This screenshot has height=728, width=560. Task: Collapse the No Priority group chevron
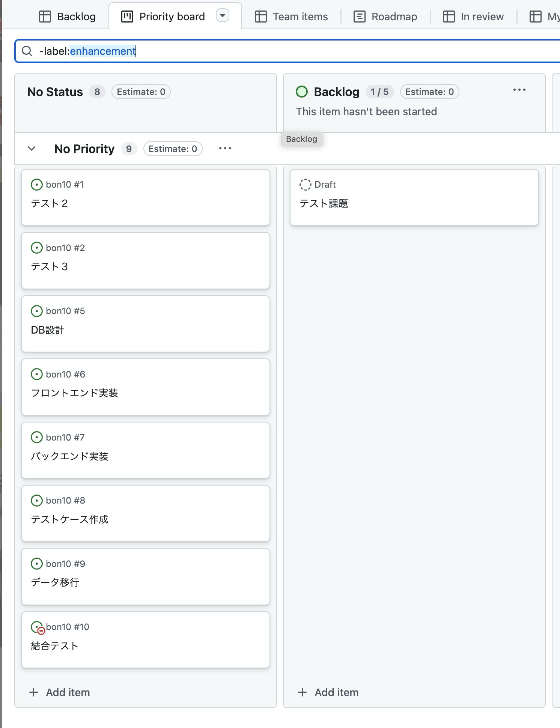click(32, 149)
